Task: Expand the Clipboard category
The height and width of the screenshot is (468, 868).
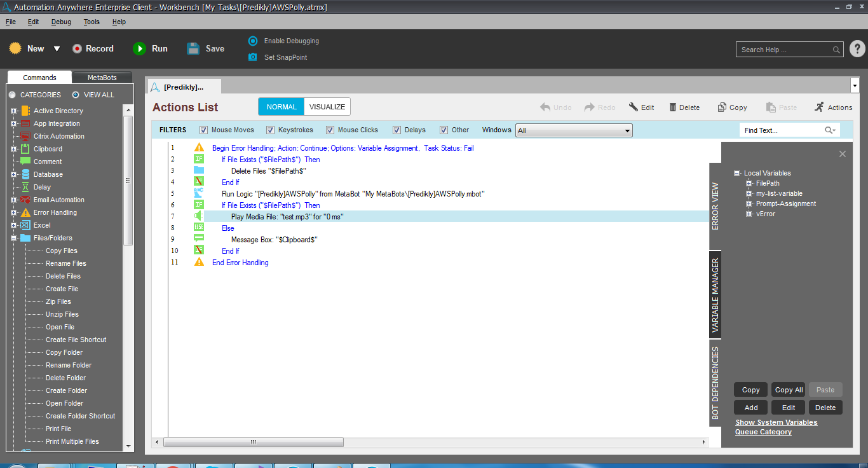Action: [13, 149]
